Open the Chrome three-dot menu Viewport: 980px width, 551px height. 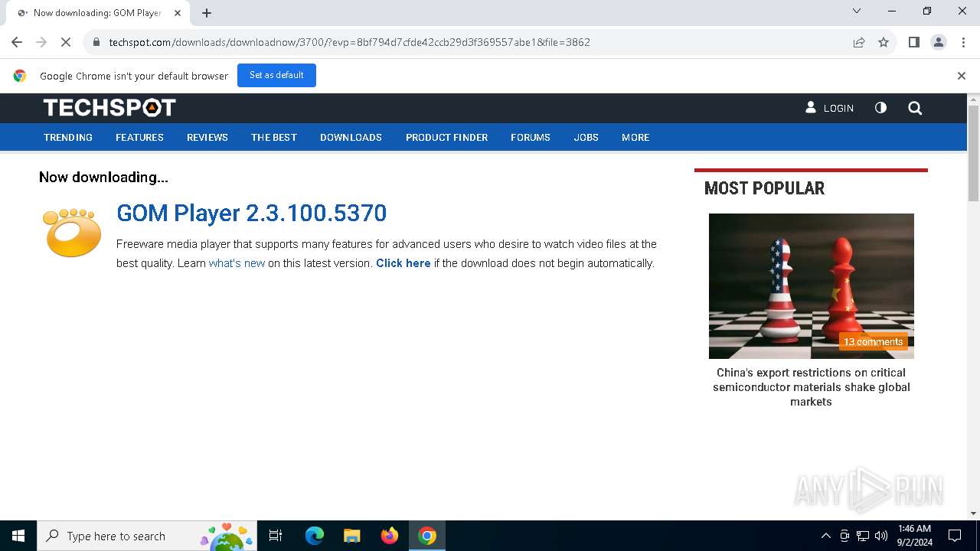(x=963, y=42)
